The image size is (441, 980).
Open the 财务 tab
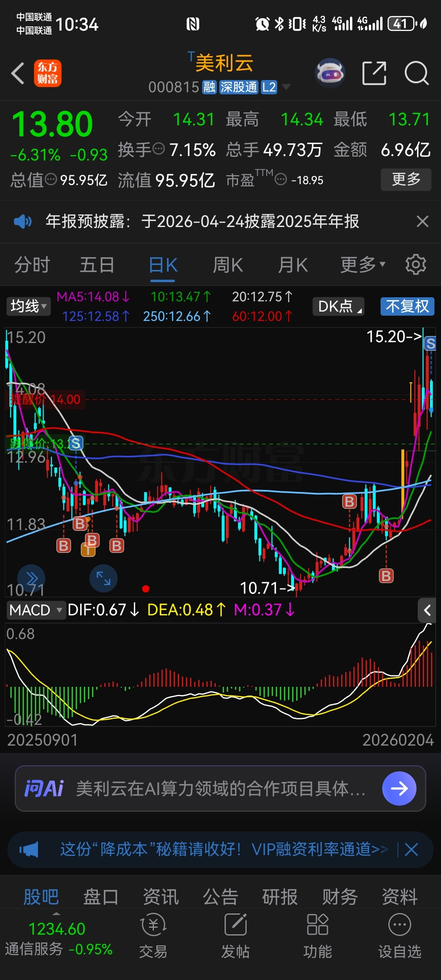point(340,897)
